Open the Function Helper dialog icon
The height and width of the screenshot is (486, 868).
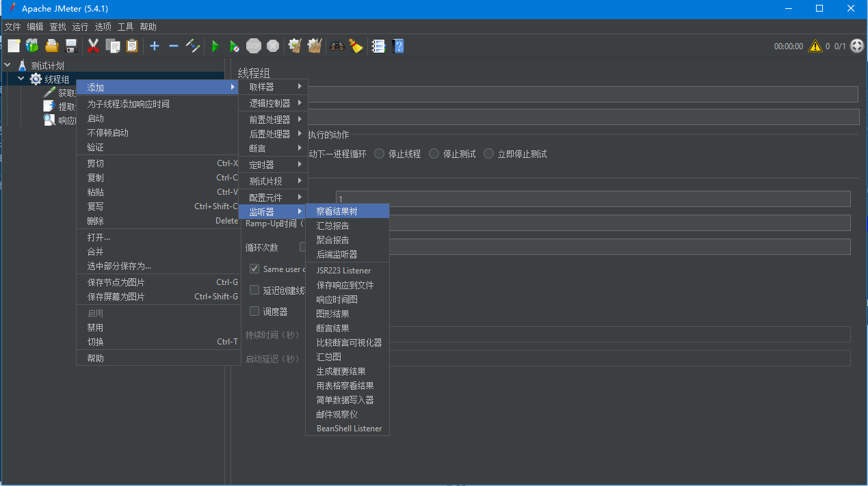click(x=378, y=46)
